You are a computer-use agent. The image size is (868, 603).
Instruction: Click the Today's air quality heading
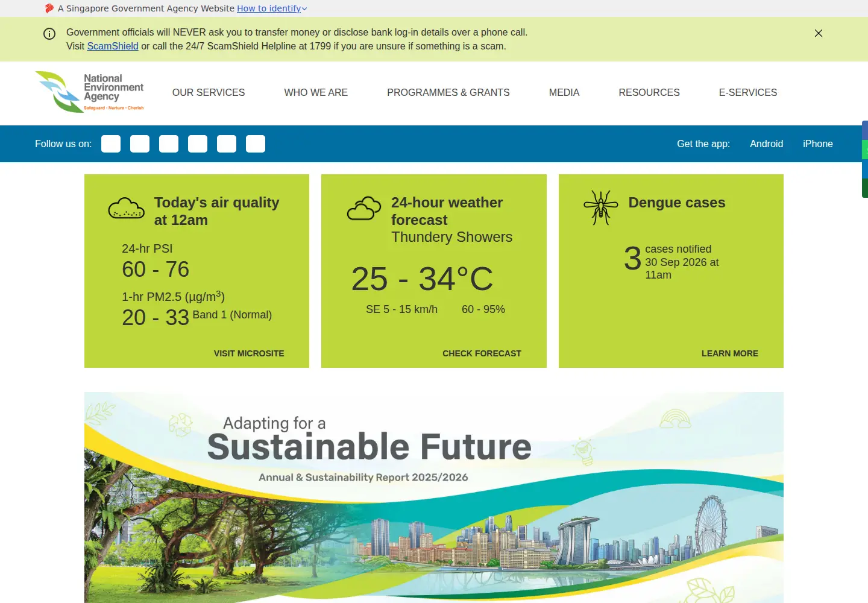[x=217, y=211]
